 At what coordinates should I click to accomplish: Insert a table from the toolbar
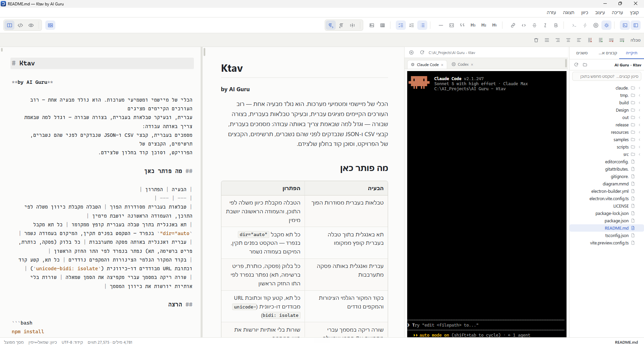[x=382, y=25]
